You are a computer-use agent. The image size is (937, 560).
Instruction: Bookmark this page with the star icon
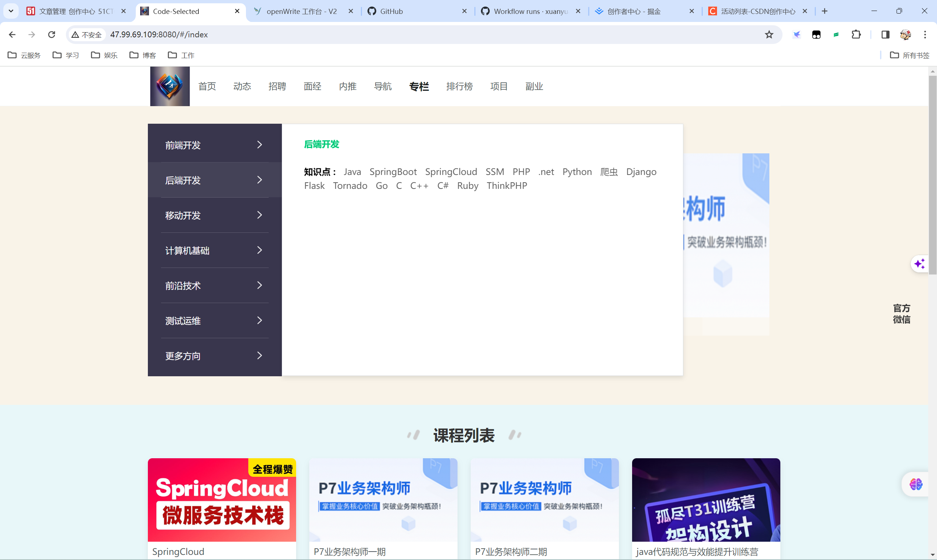coord(769,34)
